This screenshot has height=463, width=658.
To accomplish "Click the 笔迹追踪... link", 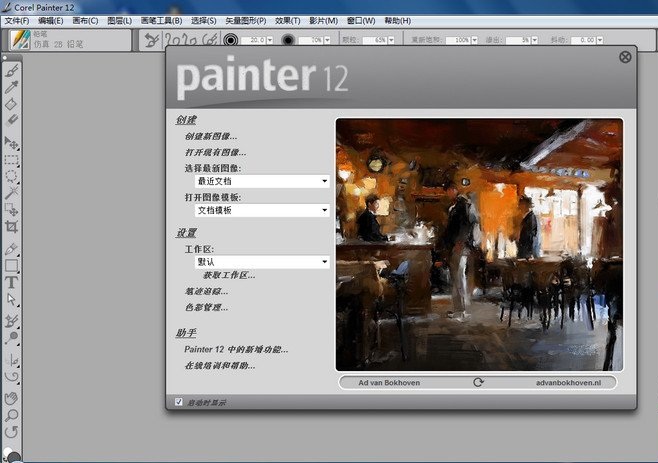I will (206, 291).
